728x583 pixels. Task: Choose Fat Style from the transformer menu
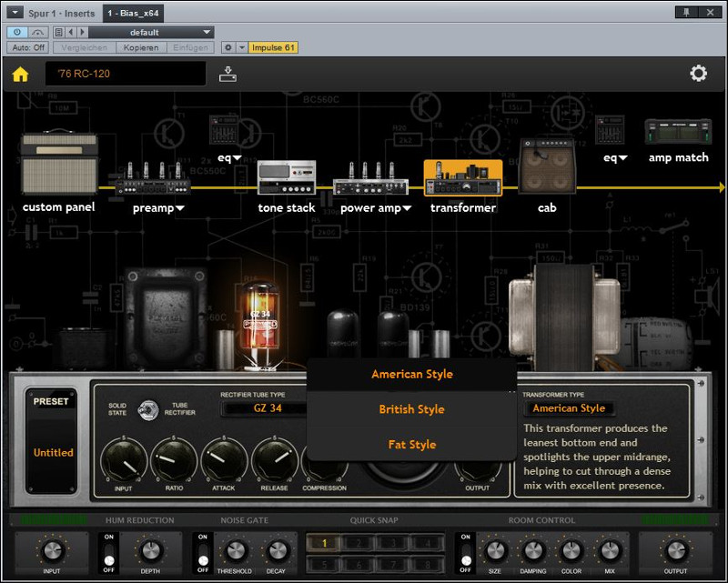pyautogui.click(x=412, y=445)
